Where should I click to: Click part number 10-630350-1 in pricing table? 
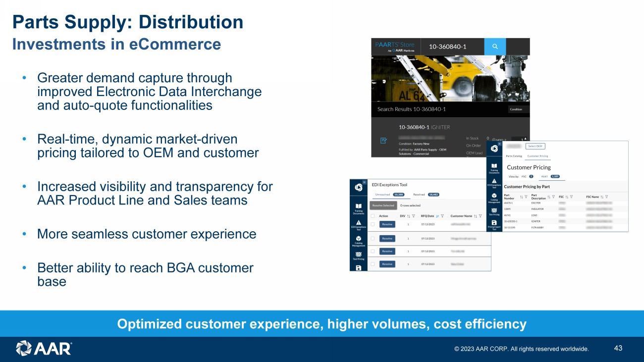(x=511, y=221)
